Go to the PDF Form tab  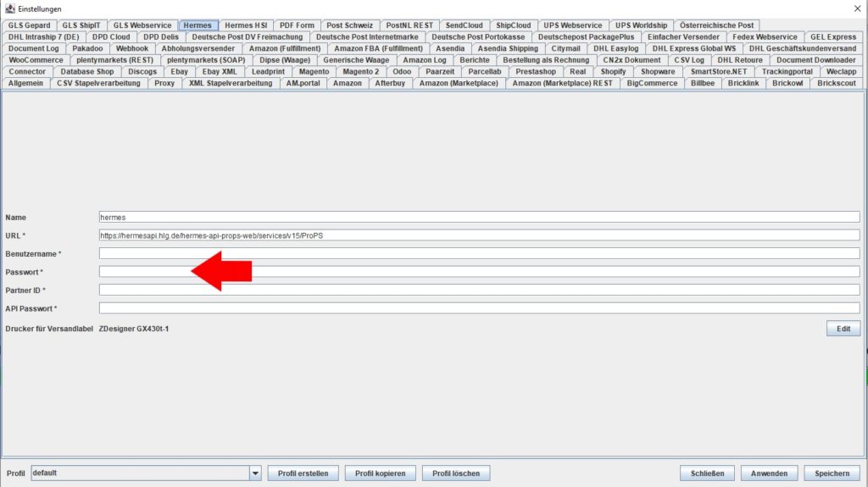(x=297, y=25)
